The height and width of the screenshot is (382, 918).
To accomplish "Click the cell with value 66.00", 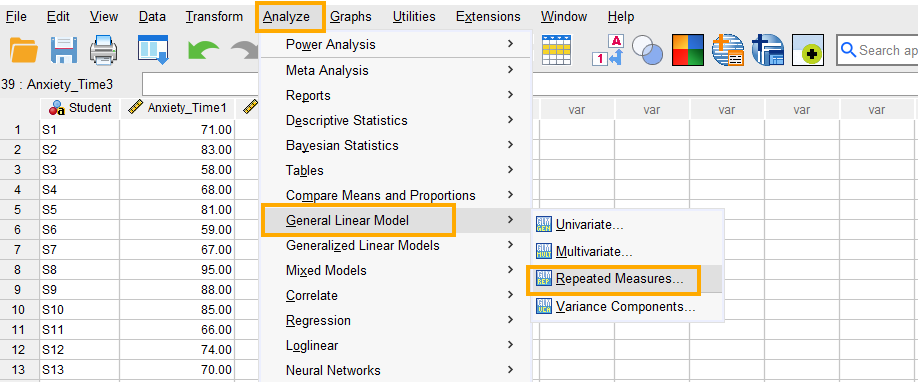I will tap(177, 330).
